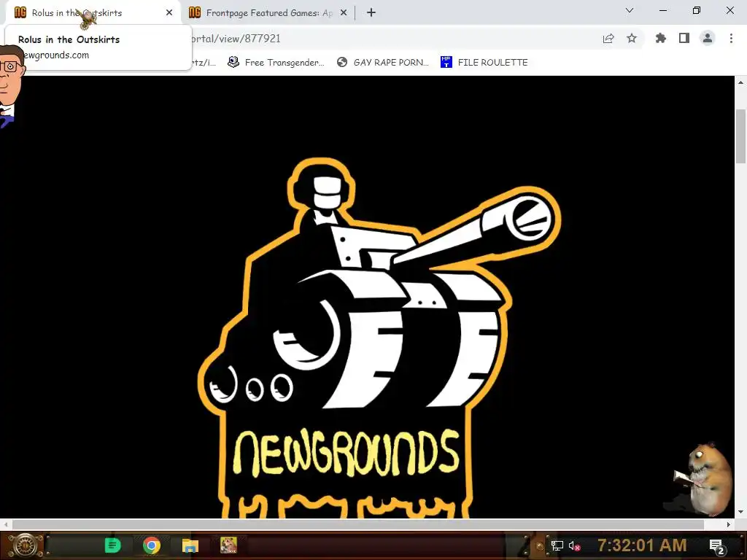Image resolution: width=747 pixels, height=560 pixels.
Task: Toggle the Chrome side panel
Action: [684, 39]
